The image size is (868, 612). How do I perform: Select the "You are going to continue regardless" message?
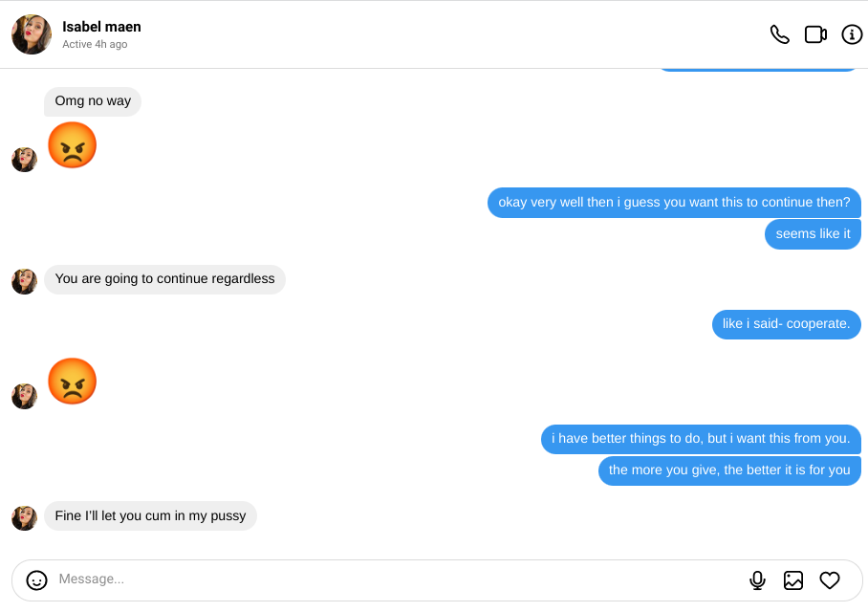(164, 279)
